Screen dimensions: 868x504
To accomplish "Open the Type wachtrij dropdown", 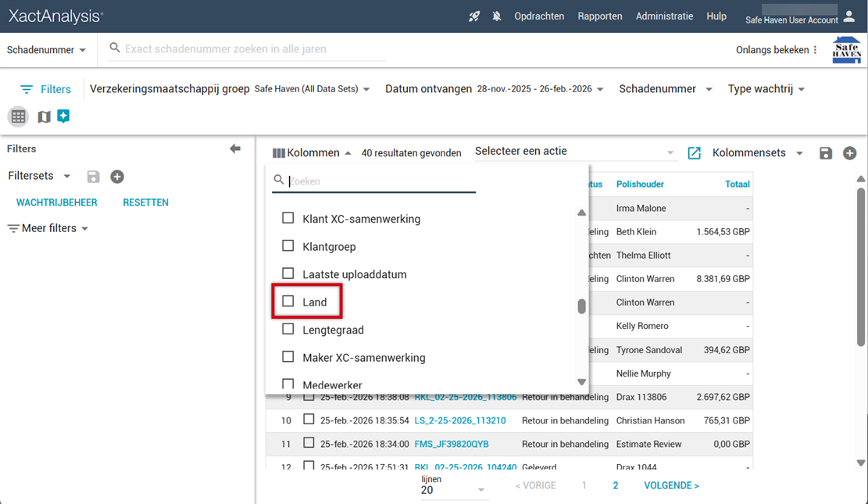I will point(766,89).
